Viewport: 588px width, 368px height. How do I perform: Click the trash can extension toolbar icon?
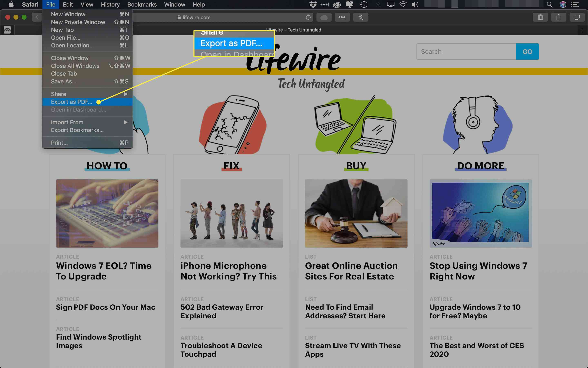pos(540,17)
